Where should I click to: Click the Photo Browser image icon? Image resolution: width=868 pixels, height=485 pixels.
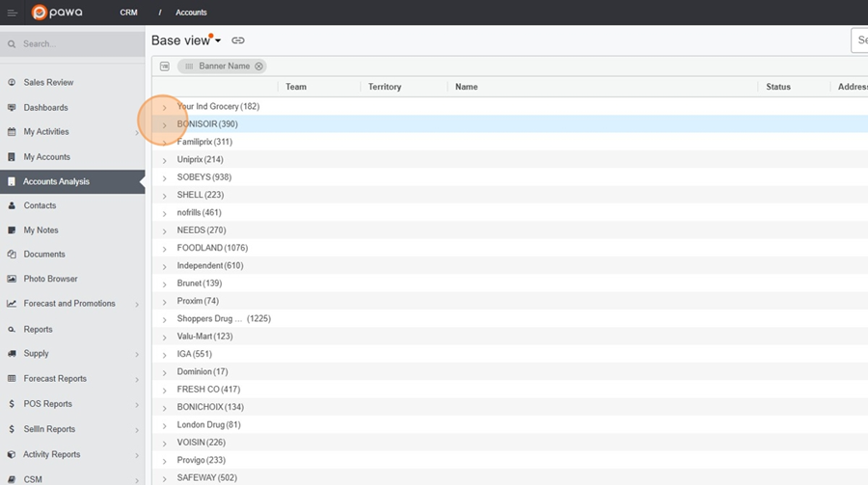[x=12, y=279]
